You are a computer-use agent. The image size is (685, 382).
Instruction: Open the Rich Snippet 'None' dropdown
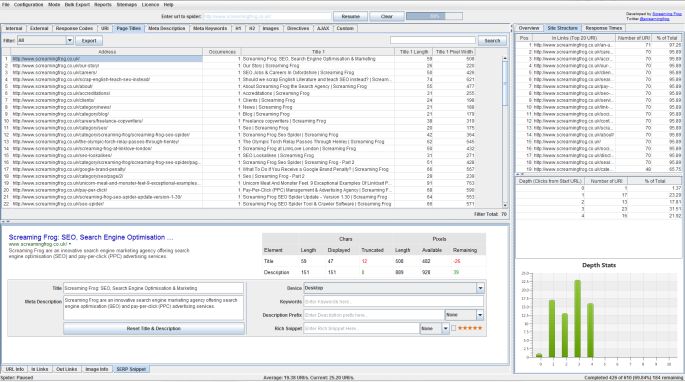(435, 328)
